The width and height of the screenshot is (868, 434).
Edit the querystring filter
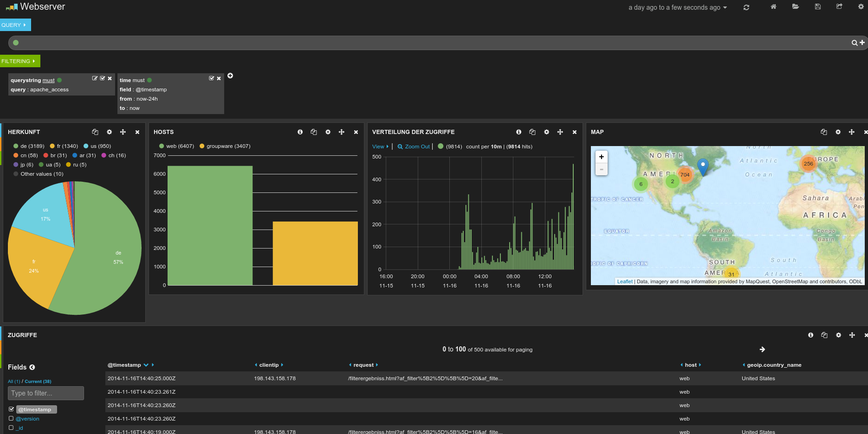pyautogui.click(x=95, y=78)
